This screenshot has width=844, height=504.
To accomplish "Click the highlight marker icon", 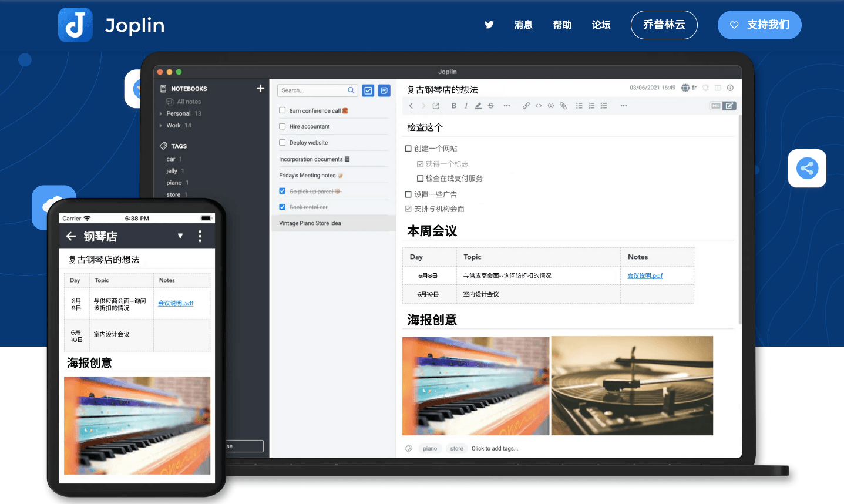I will (478, 106).
